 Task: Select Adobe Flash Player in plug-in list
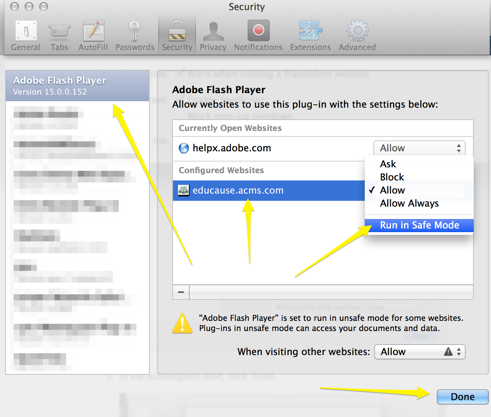point(77,86)
